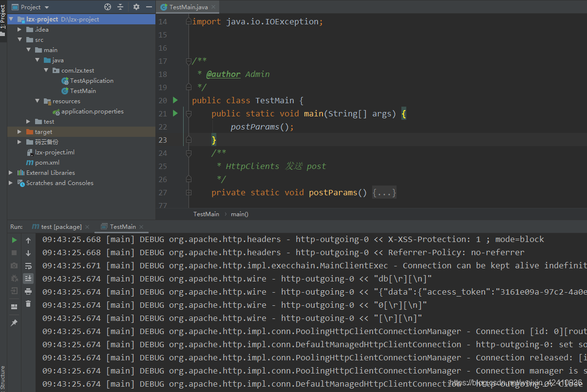Collapse the Javadoc comment fold on line 17
This screenshot has height=392, width=587.
189,61
